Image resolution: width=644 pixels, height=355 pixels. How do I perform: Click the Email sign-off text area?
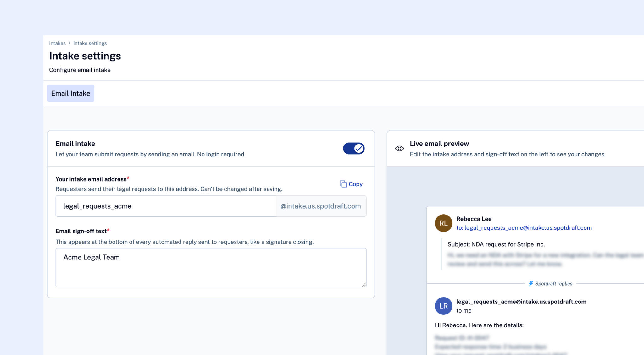(x=211, y=268)
